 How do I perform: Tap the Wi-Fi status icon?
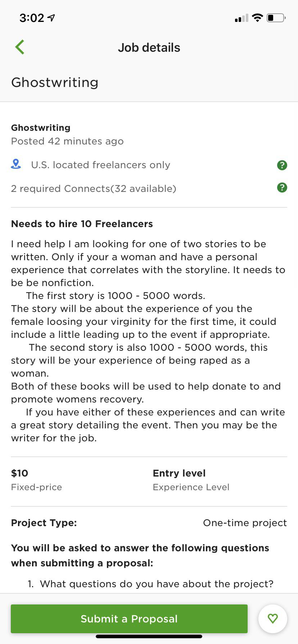coord(257,17)
